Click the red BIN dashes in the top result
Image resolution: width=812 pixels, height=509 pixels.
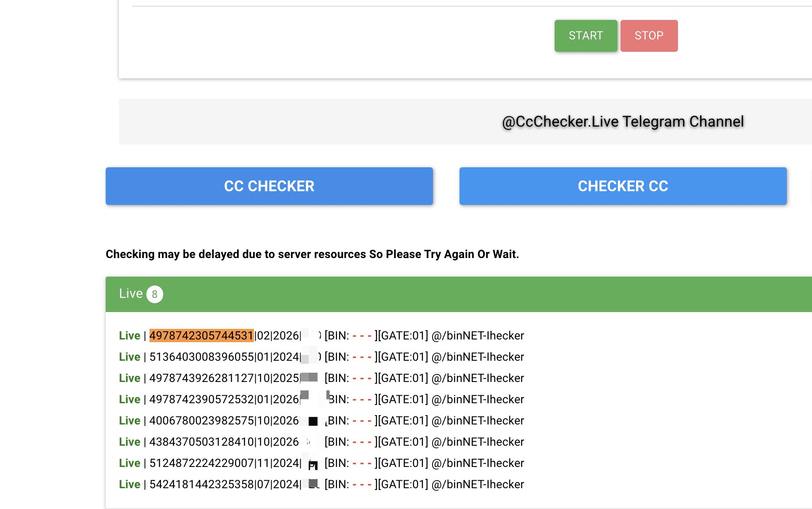pyautogui.click(x=362, y=335)
